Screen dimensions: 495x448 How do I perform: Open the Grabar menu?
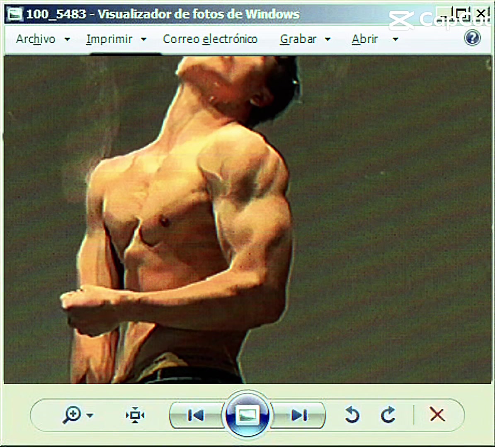[298, 39]
